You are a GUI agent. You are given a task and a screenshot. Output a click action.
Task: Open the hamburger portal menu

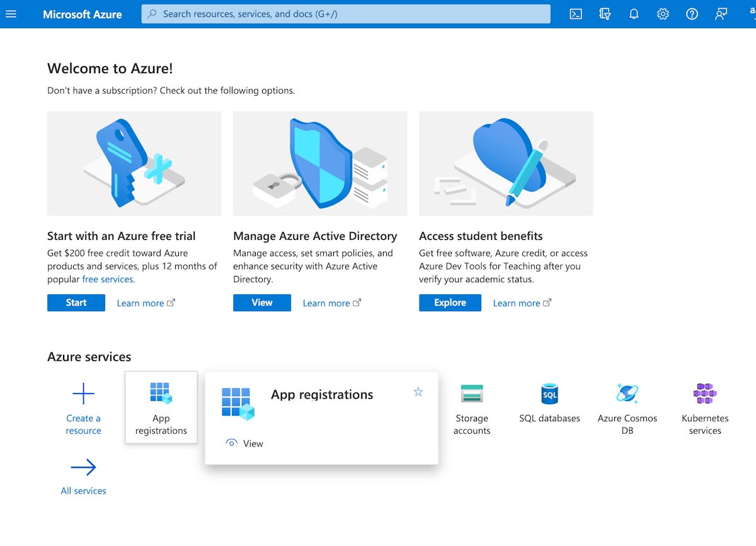[11, 14]
